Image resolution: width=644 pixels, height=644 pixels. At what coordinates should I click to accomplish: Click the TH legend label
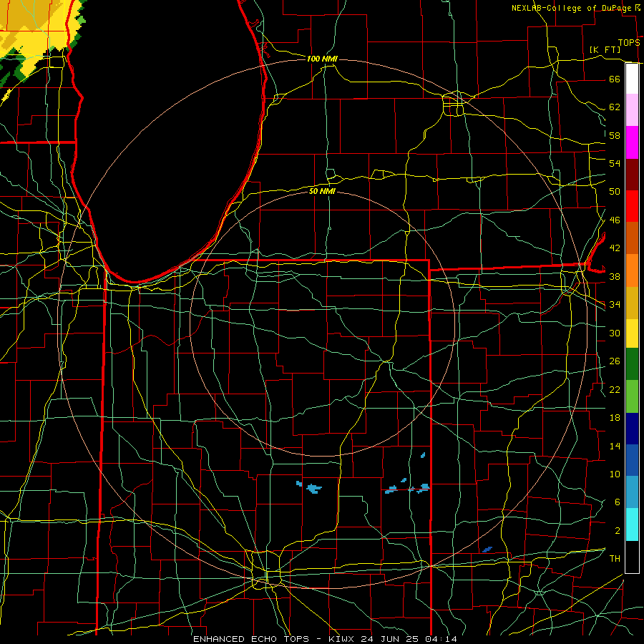pyautogui.click(x=615, y=559)
